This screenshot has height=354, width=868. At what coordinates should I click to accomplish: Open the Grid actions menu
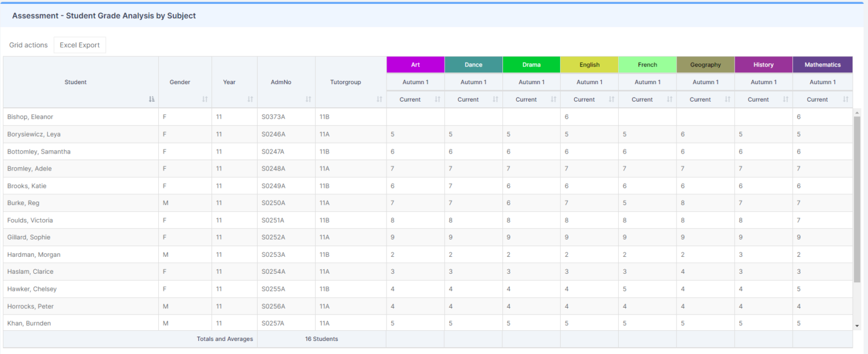click(28, 45)
